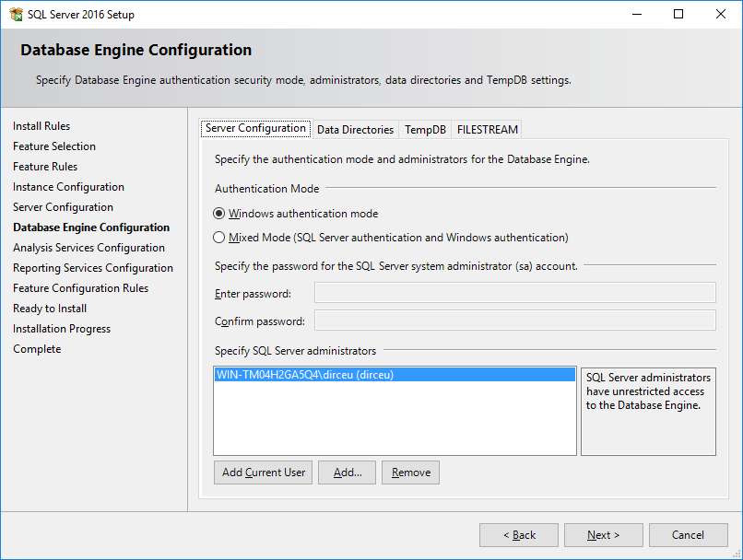Select the WIN-TM04H2GA5Q4\dirceu administrator entry
This screenshot has height=560, width=743.
pos(395,375)
